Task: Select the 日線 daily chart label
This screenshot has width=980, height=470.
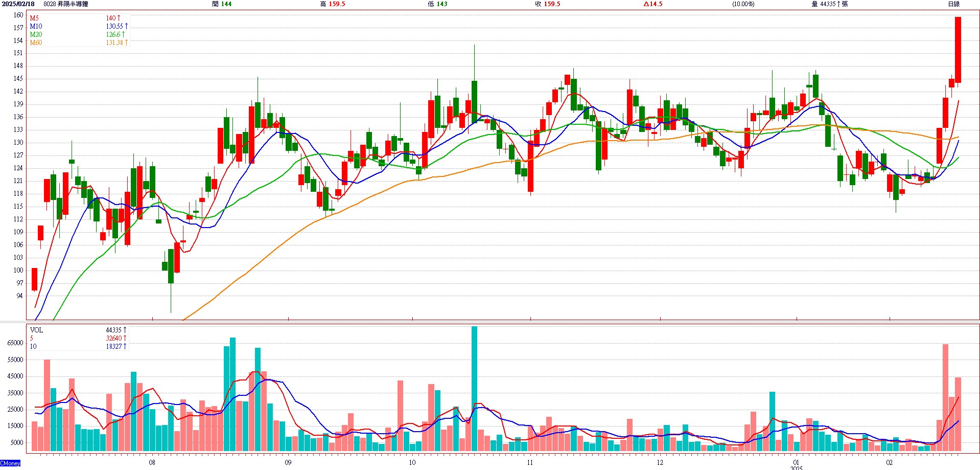Action: coord(954,4)
